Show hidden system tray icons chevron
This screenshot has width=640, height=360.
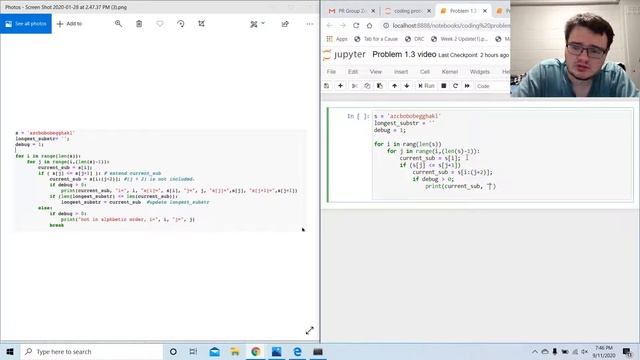coord(535,351)
